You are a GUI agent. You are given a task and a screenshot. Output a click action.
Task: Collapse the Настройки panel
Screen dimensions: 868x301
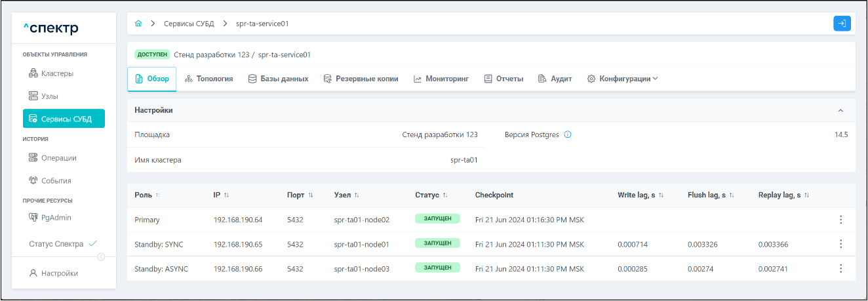click(841, 111)
